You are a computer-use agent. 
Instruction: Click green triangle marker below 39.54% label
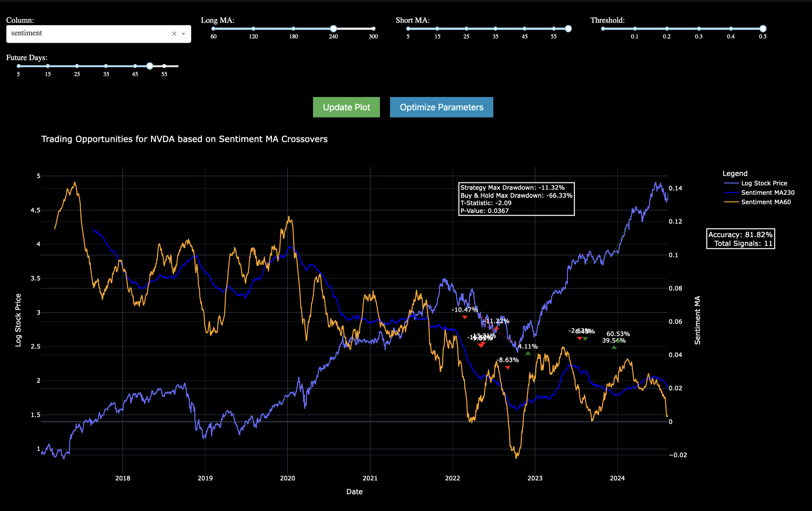pyautogui.click(x=614, y=347)
